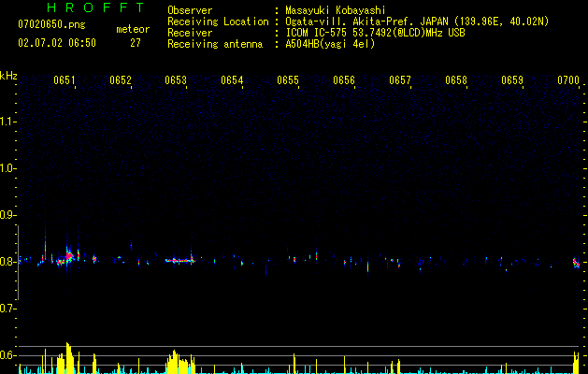
Task: Click the date stamp 02.07.02 06:50
Action: [x=57, y=43]
